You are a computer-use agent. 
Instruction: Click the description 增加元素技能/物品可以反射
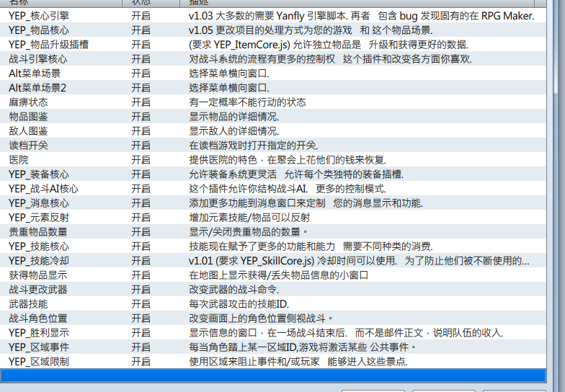pos(249,218)
